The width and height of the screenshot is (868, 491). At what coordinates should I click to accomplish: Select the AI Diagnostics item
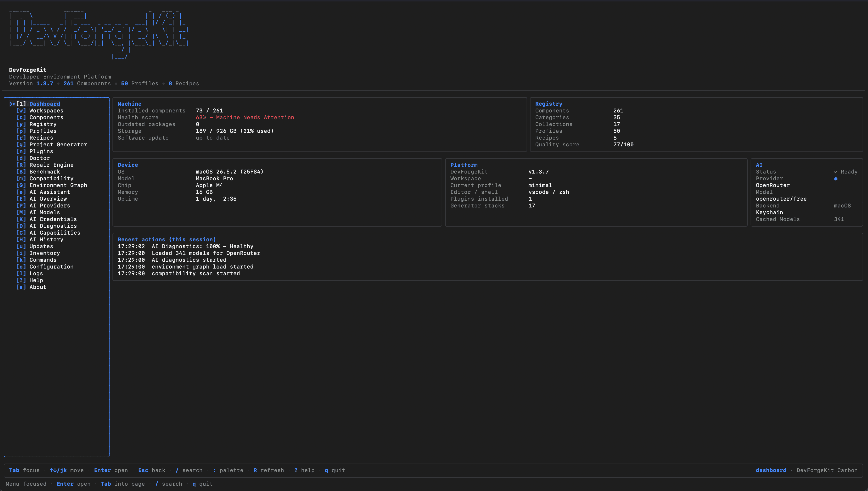click(x=46, y=226)
